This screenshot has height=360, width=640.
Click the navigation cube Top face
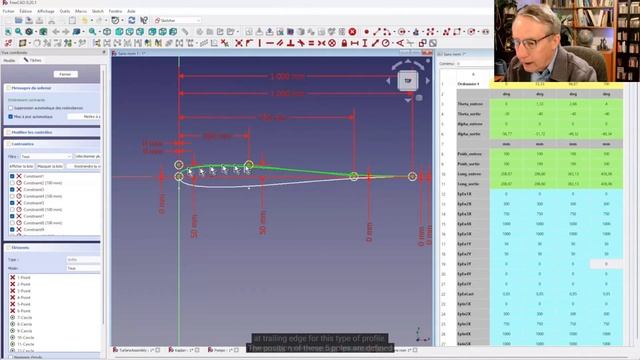click(x=407, y=80)
